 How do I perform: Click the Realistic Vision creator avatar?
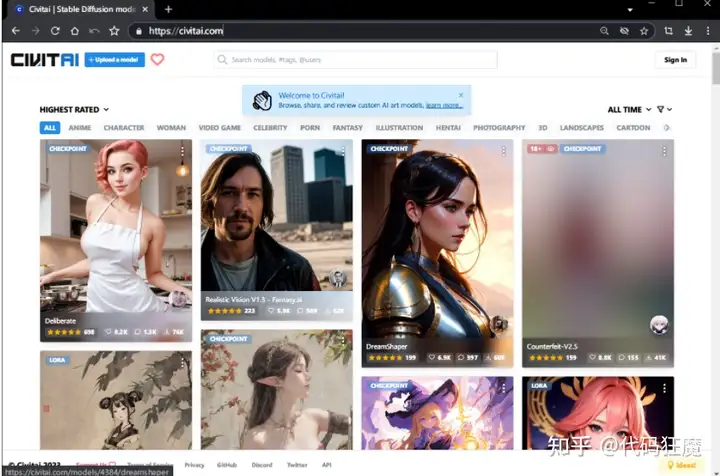338,278
